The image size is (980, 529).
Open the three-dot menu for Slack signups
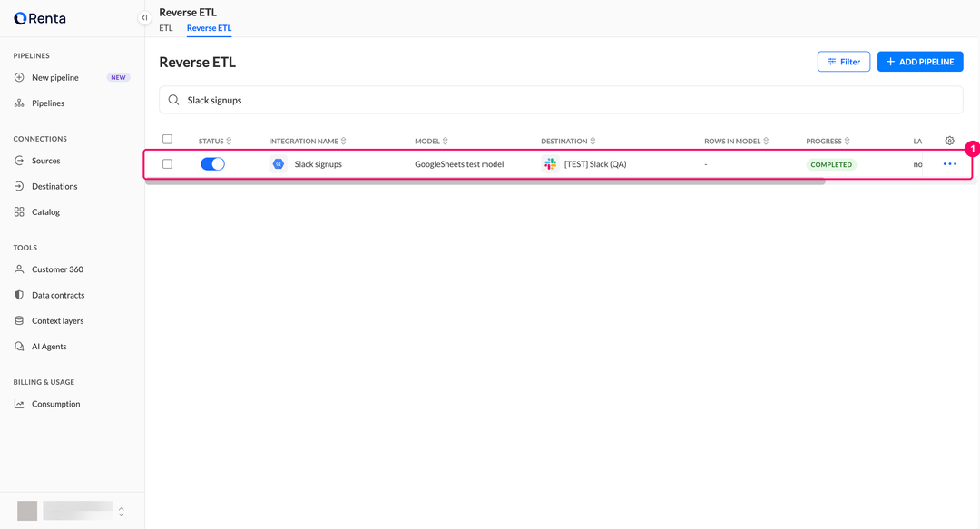click(949, 164)
